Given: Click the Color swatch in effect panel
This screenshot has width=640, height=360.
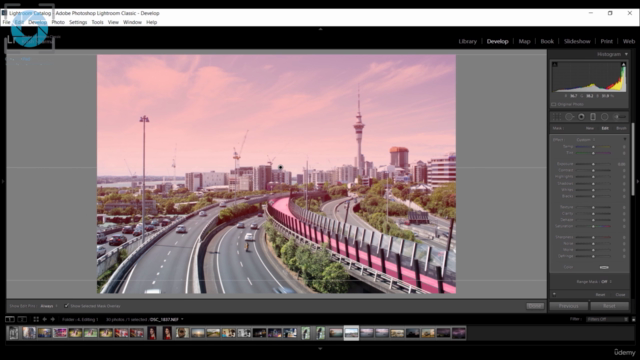Looking at the screenshot, I should click(604, 267).
